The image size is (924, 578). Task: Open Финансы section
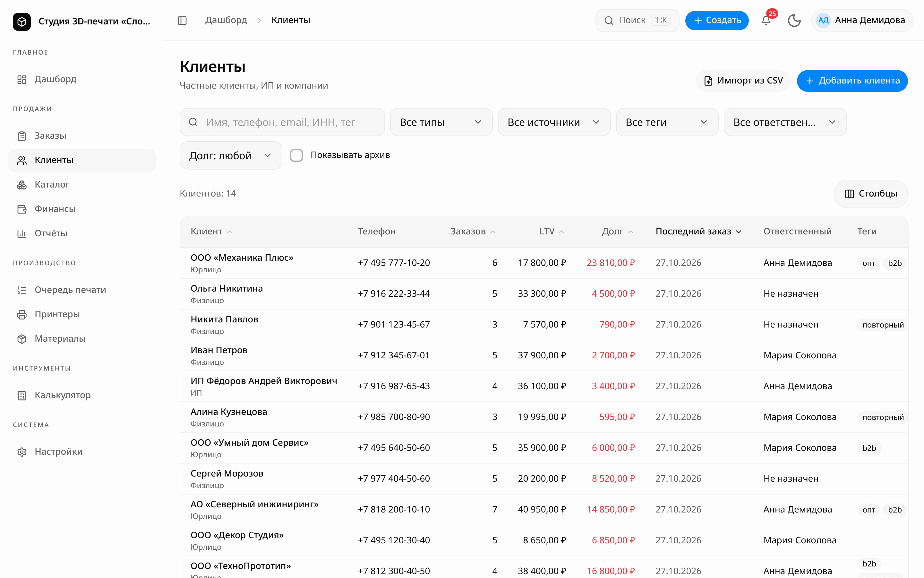point(82,209)
